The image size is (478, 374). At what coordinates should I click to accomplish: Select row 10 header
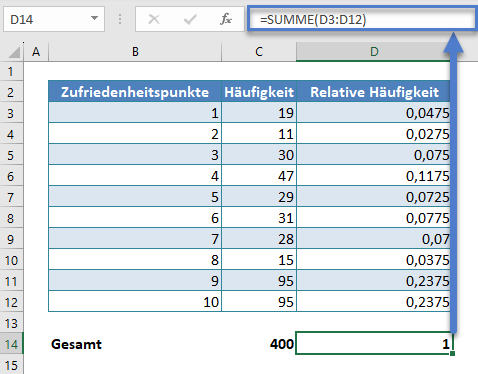tap(11, 260)
